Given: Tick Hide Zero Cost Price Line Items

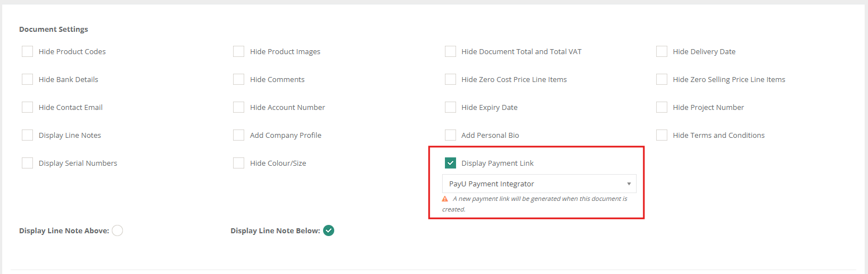Looking at the screenshot, I should coord(450,79).
